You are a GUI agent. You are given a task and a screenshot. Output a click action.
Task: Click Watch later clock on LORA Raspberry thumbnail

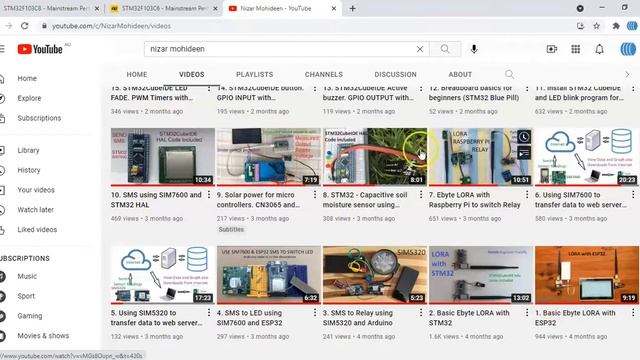(x=524, y=137)
